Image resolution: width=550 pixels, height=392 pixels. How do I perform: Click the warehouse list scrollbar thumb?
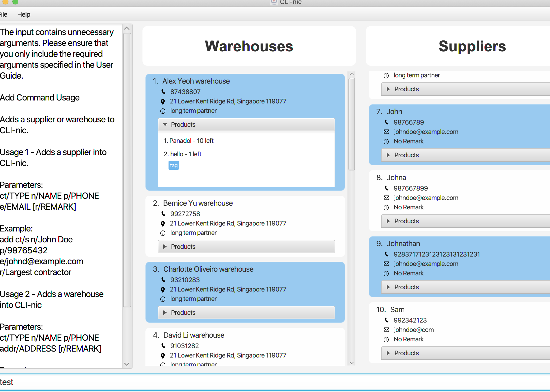point(351,124)
